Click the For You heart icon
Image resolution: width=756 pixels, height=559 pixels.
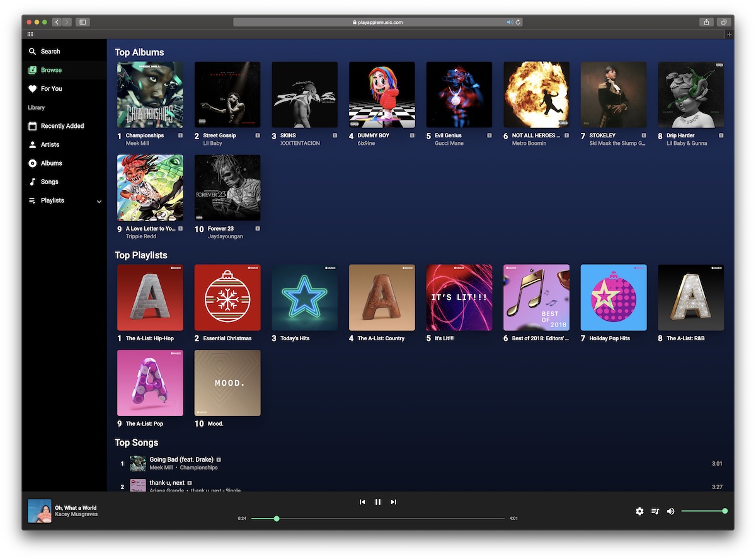click(x=32, y=89)
